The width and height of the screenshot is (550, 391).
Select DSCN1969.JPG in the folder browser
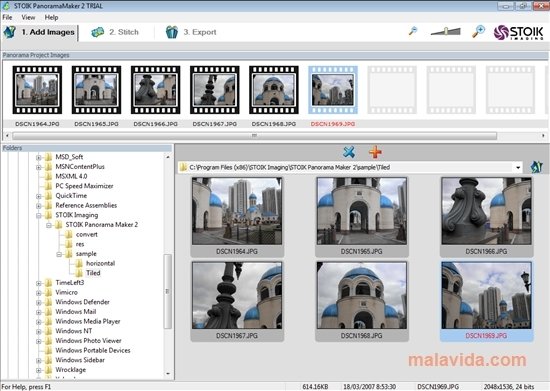point(487,301)
